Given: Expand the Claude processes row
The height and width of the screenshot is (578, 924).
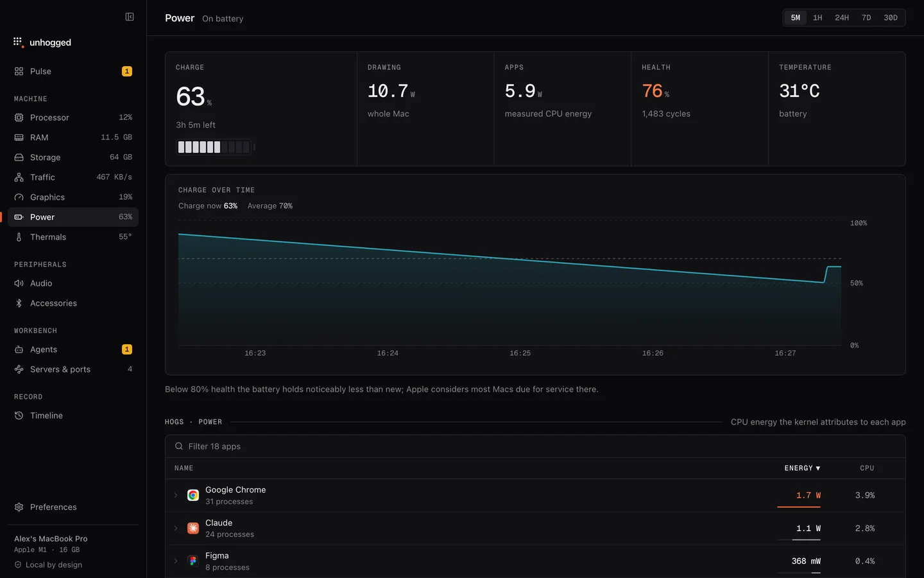Looking at the screenshot, I should coord(176,528).
